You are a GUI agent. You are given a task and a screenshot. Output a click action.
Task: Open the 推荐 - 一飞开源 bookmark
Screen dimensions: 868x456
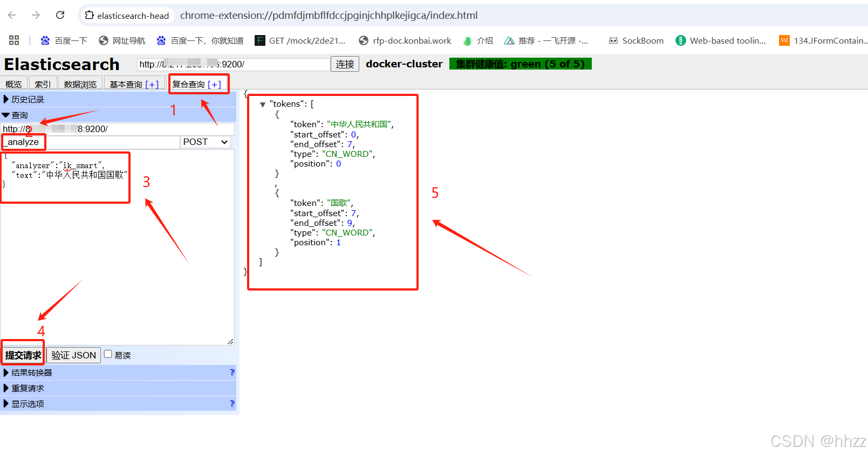(546, 40)
